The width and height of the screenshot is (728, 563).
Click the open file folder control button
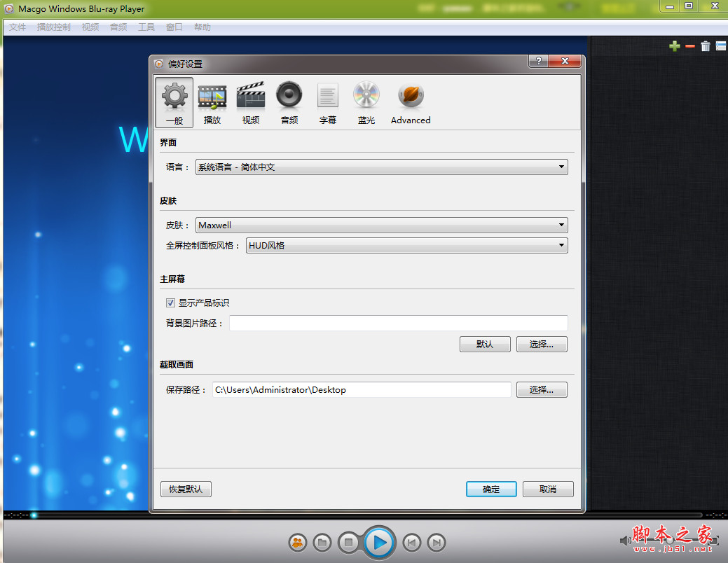tap(322, 543)
